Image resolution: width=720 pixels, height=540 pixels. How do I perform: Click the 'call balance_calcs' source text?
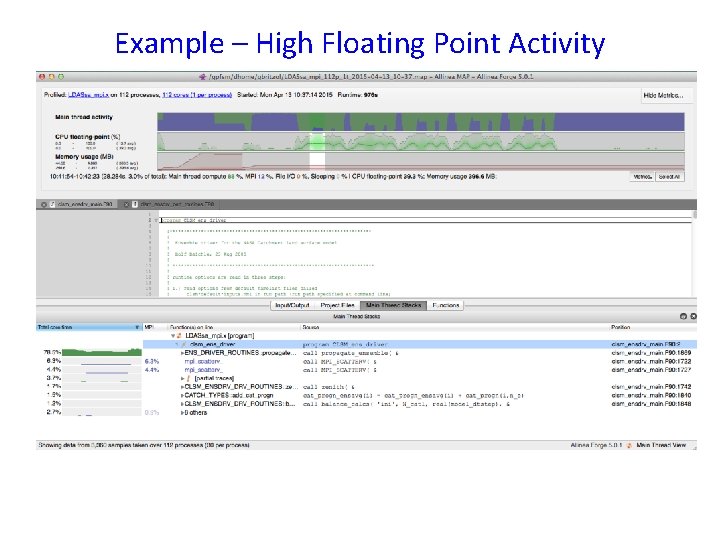click(406, 404)
